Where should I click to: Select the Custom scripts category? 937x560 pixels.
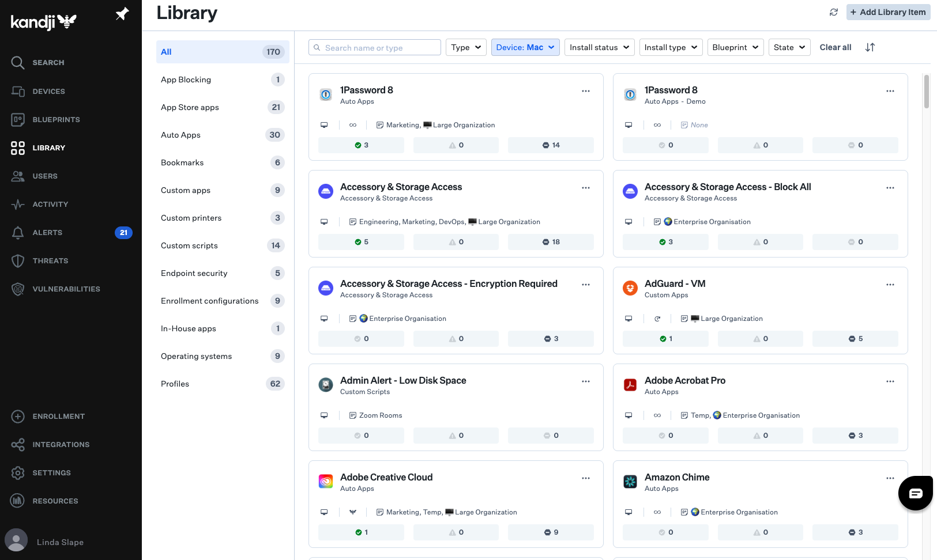223,245
